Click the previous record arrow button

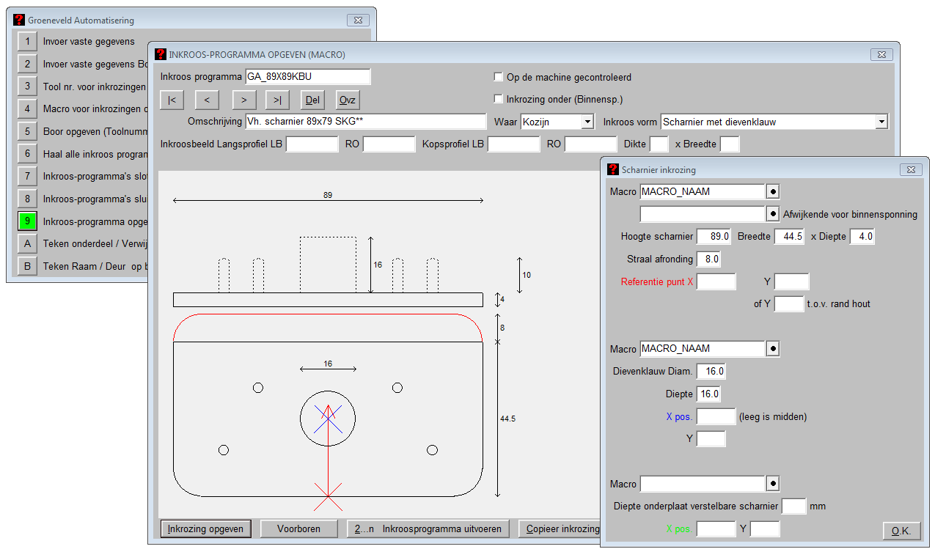pyautogui.click(x=208, y=100)
